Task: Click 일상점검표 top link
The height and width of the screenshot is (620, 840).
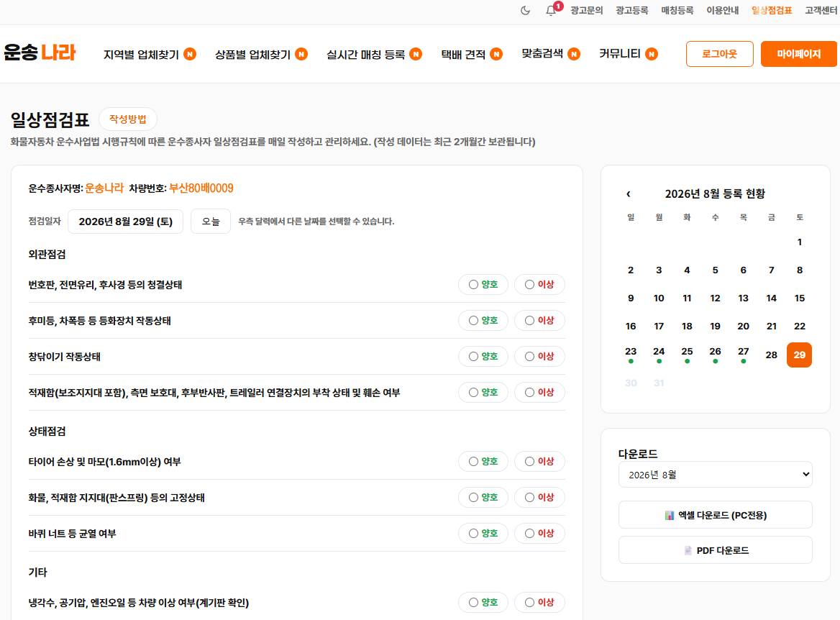Action: tap(772, 10)
